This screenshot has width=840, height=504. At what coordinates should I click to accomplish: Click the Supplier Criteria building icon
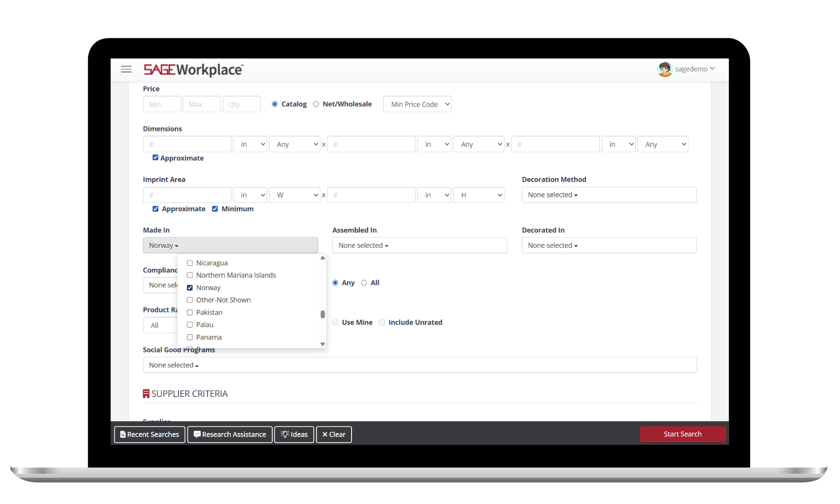146,394
